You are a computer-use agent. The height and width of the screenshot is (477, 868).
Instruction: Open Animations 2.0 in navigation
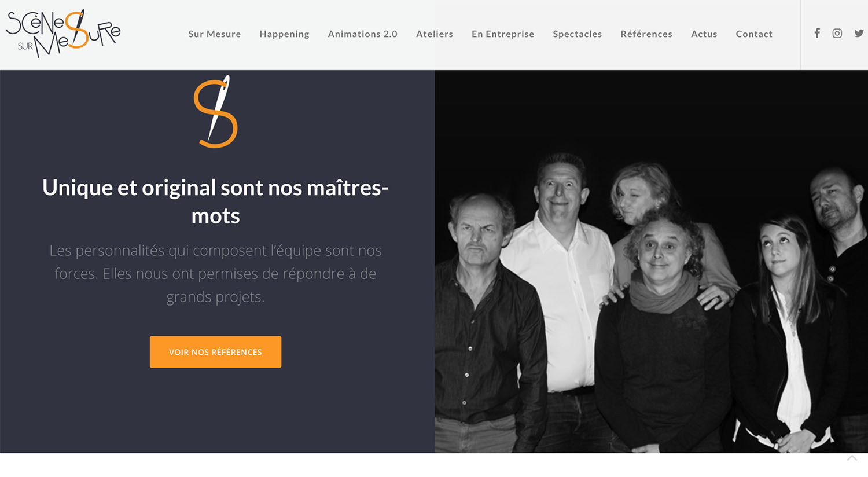tap(363, 34)
